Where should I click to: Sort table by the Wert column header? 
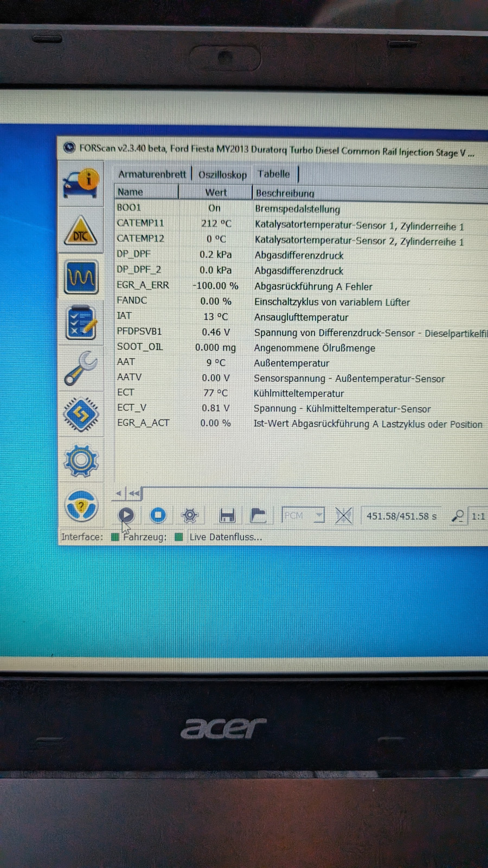(x=215, y=193)
